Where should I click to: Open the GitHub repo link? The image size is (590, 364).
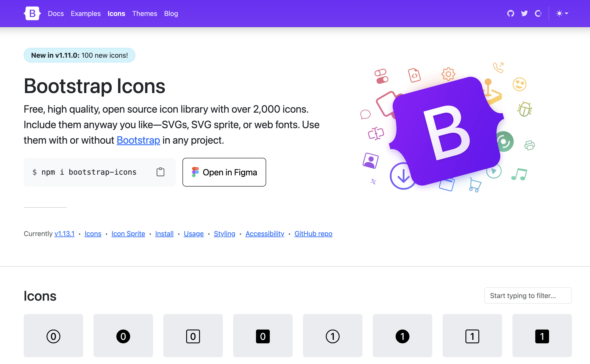coord(313,233)
